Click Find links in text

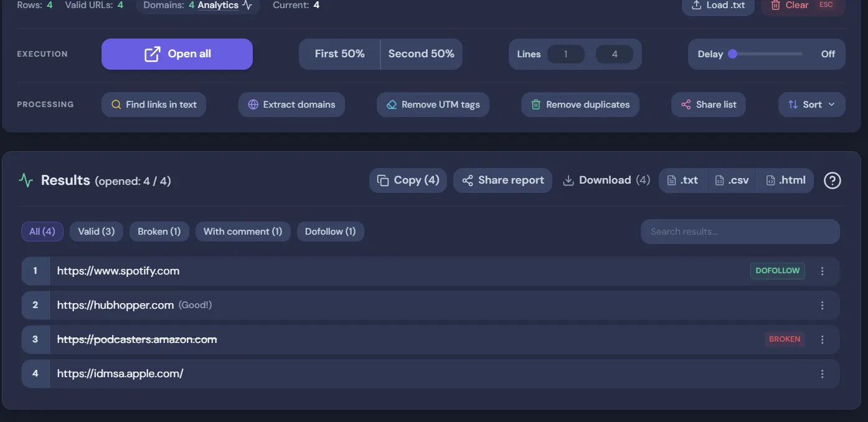[154, 105]
